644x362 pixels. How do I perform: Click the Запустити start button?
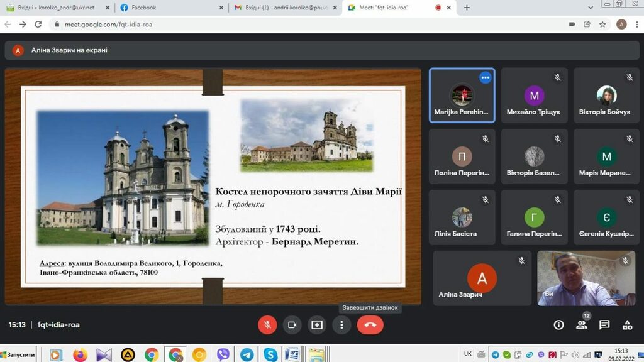pyautogui.click(x=19, y=354)
